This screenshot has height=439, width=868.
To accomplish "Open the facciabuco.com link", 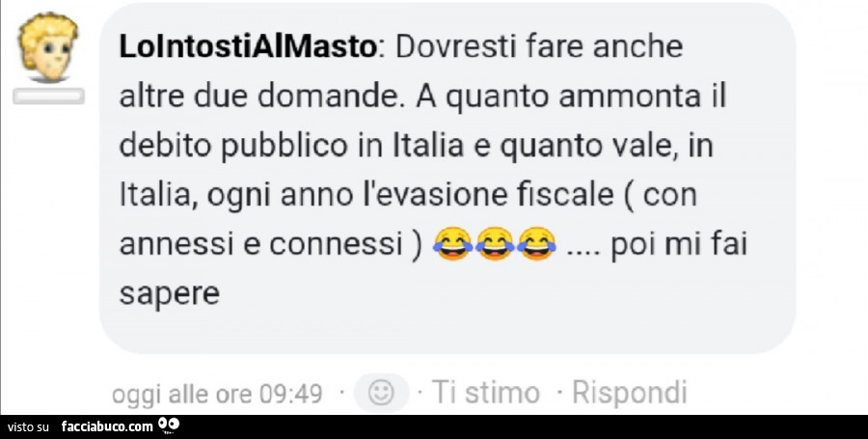I will click(x=107, y=426).
